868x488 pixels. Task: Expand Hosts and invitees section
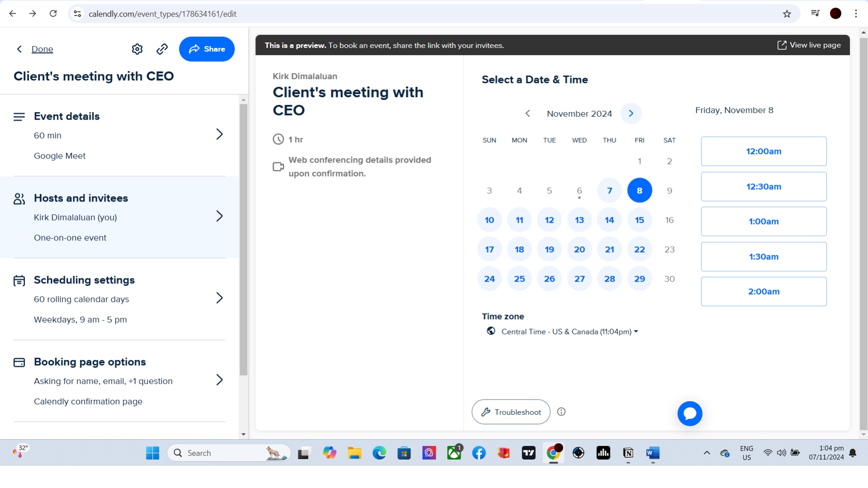tap(219, 216)
